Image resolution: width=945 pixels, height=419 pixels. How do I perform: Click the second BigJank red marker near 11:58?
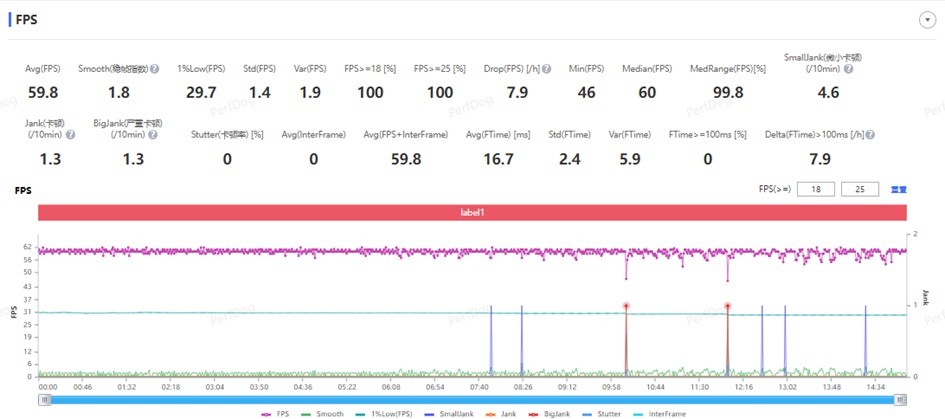tap(727, 306)
